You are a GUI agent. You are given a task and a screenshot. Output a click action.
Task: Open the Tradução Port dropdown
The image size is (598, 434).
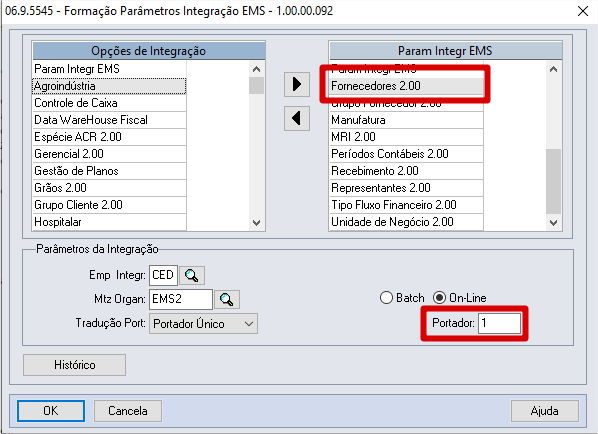(203, 324)
